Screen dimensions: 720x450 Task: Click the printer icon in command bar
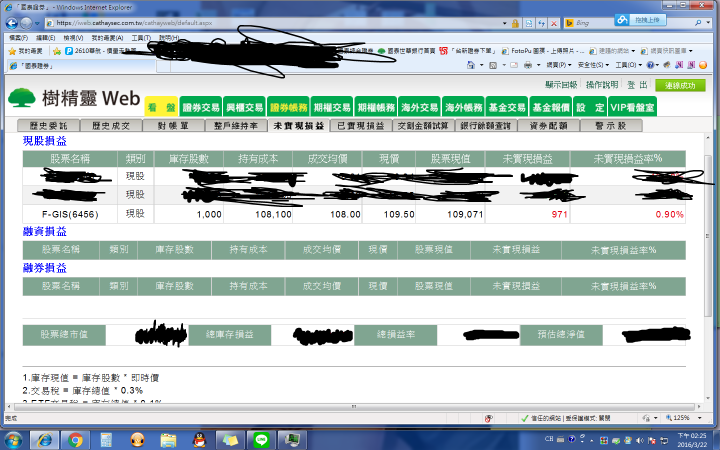coord(528,65)
